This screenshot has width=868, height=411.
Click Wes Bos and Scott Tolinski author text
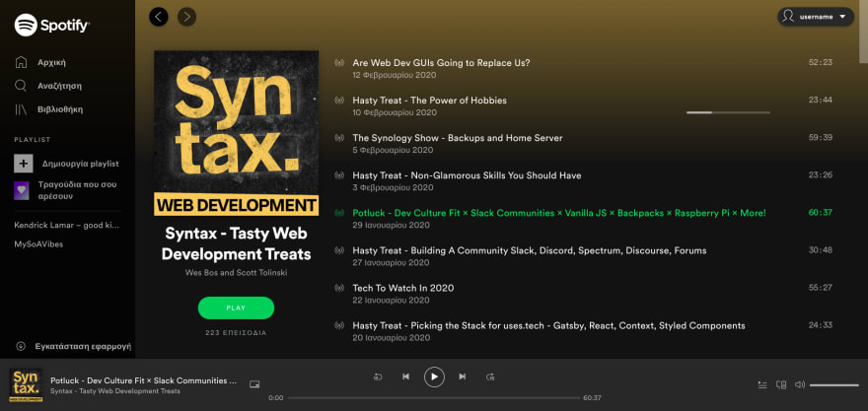237,273
